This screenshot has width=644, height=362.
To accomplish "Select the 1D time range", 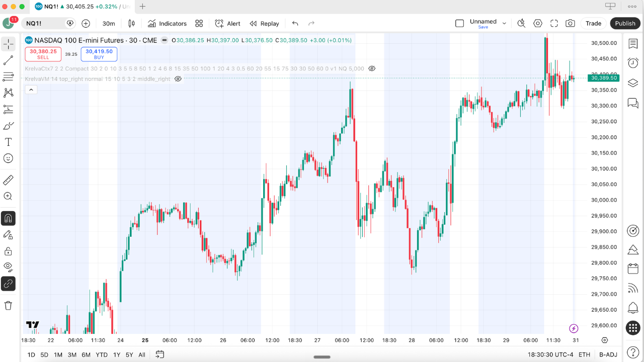I will (31, 354).
